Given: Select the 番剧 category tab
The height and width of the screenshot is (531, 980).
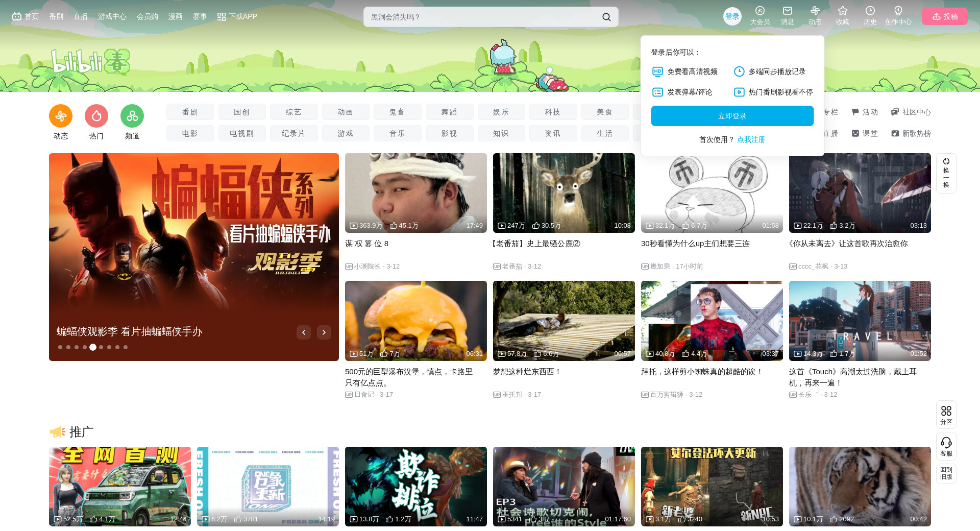Looking at the screenshot, I should coord(190,112).
